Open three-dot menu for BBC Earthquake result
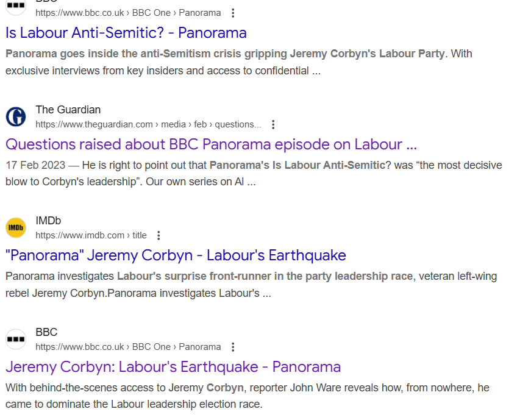Viewport: 531px width, 420px height. [x=233, y=347]
